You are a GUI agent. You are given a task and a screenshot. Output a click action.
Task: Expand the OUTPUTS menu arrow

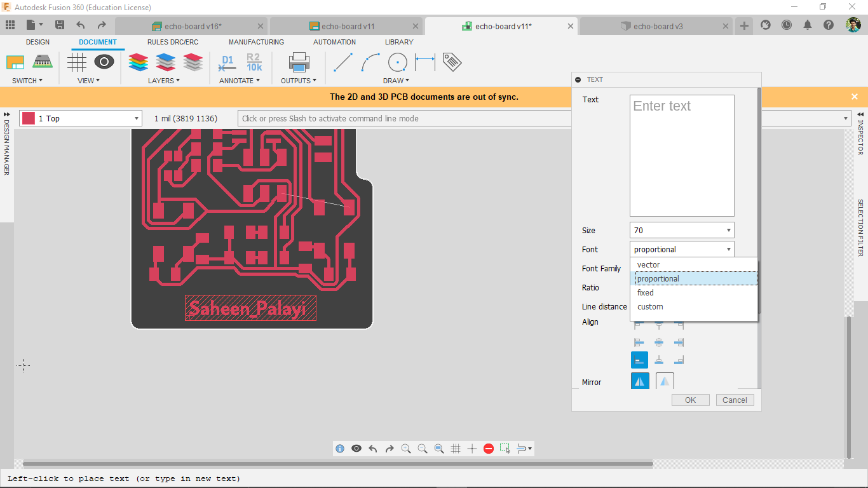(315, 81)
